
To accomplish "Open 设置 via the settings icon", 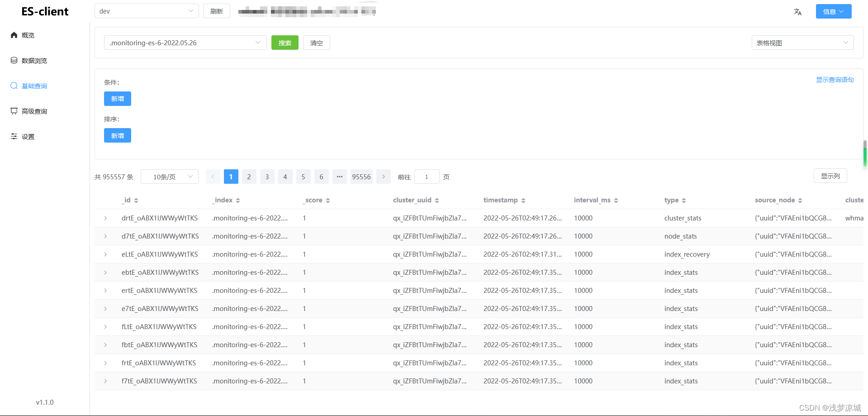I will (14, 136).
